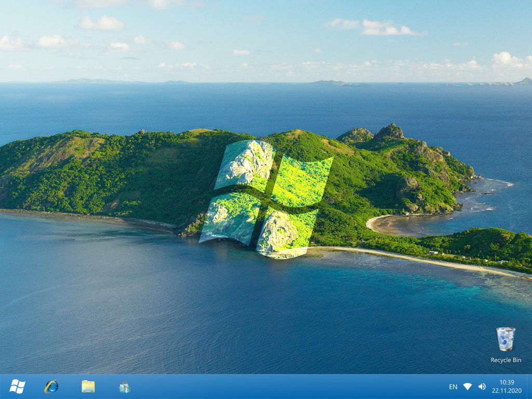532x399 pixels.
Task: Switch the EN input language indicator
Action: [453, 387]
